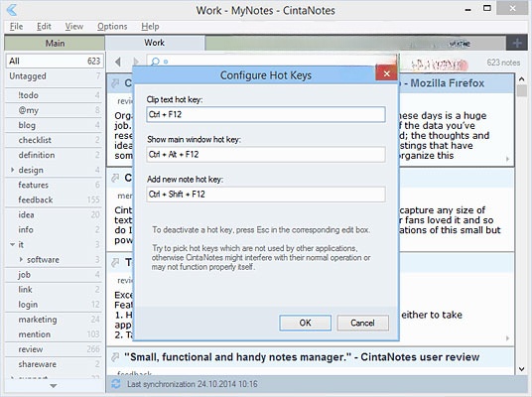Image resolution: width=532 pixels, height=397 pixels.
Task: Click the link icon on the user review note
Action: click(x=115, y=357)
